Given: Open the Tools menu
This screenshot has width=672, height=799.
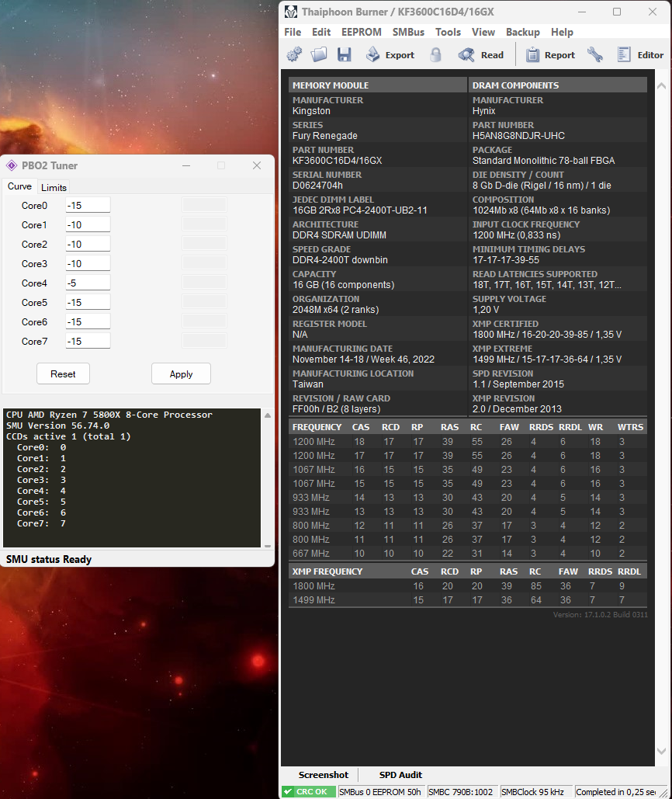Looking at the screenshot, I should pyautogui.click(x=448, y=32).
